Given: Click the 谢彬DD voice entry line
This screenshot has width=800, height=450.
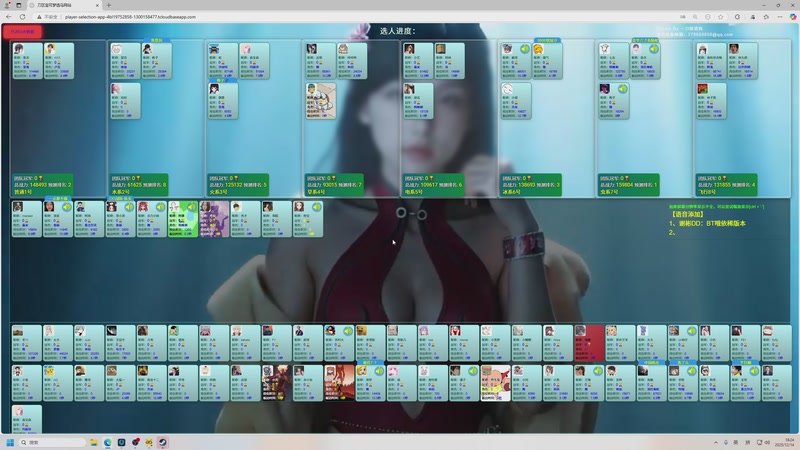Looking at the screenshot, I should 707,223.
